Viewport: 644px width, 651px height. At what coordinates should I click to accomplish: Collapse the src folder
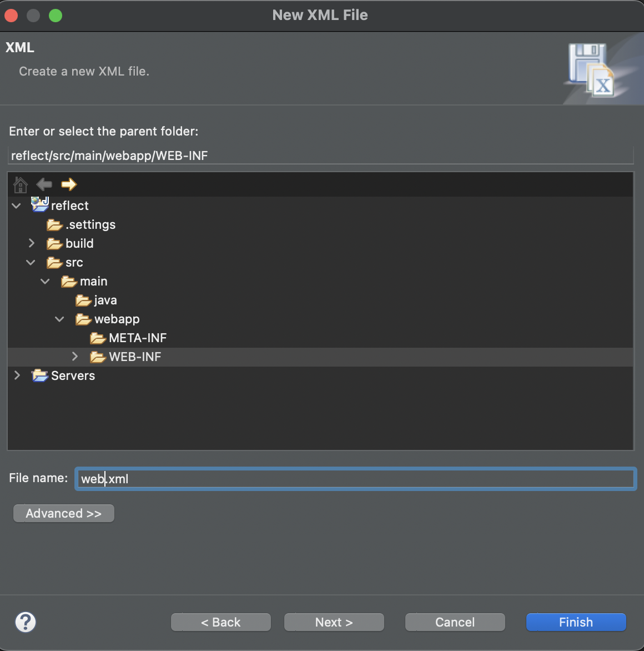click(31, 262)
